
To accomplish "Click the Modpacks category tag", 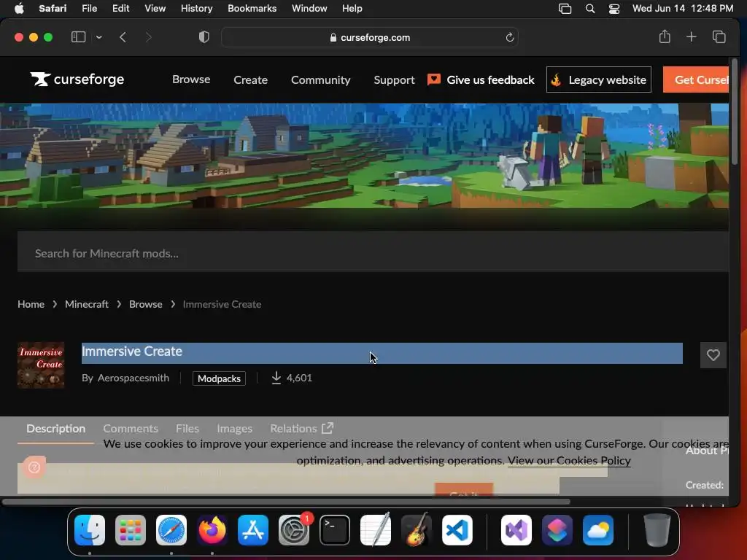I will coord(219,378).
